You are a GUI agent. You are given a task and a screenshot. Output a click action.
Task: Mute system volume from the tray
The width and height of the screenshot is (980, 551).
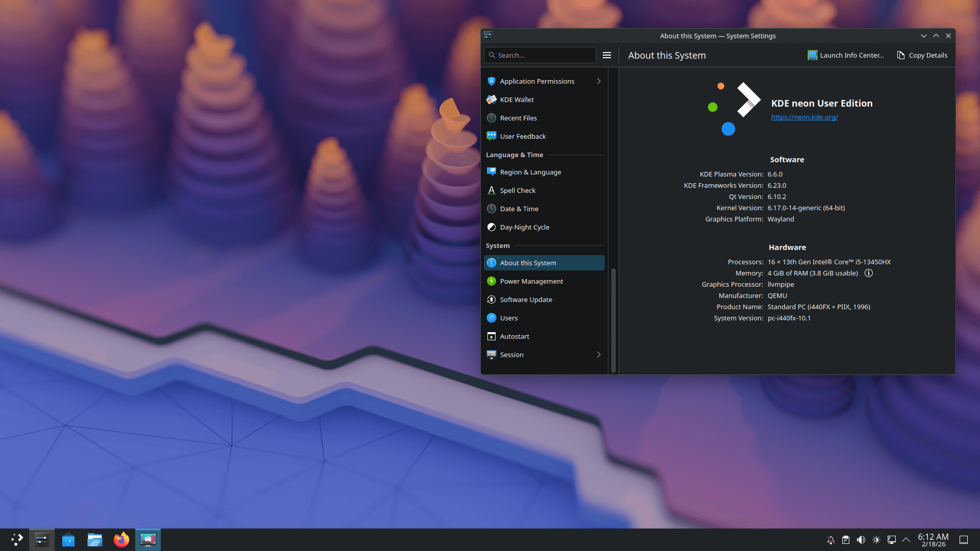point(862,539)
